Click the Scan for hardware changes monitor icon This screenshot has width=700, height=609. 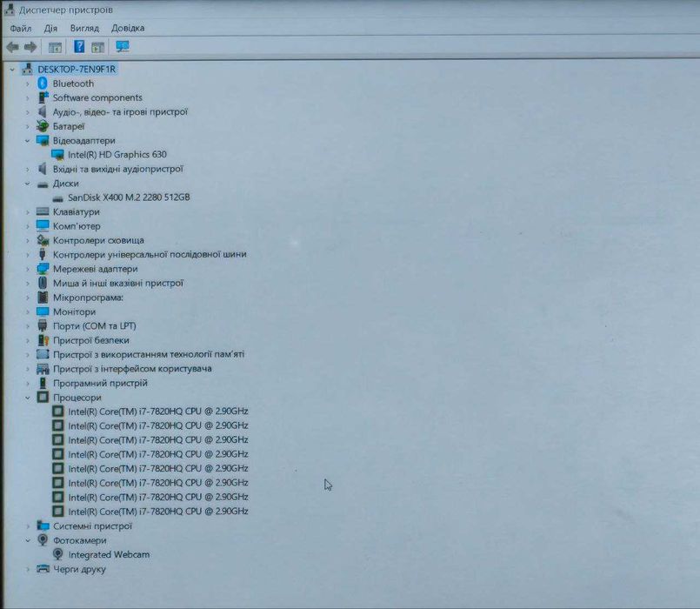click(x=123, y=46)
